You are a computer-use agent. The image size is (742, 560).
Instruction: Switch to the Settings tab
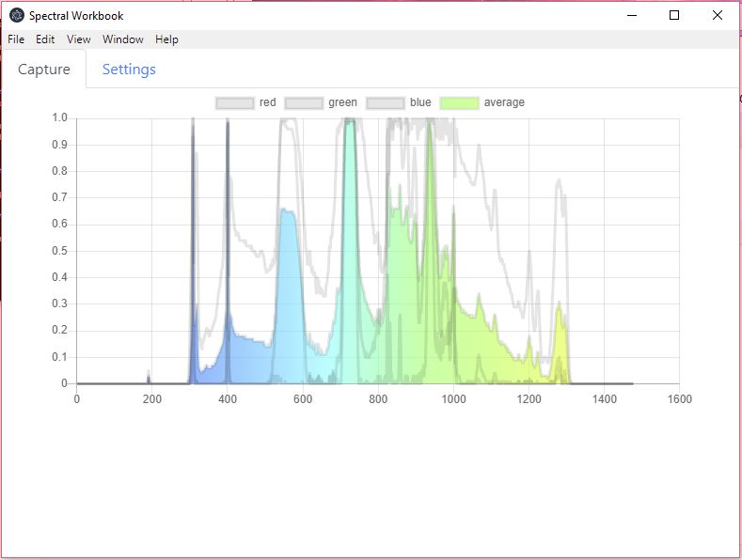(129, 69)
